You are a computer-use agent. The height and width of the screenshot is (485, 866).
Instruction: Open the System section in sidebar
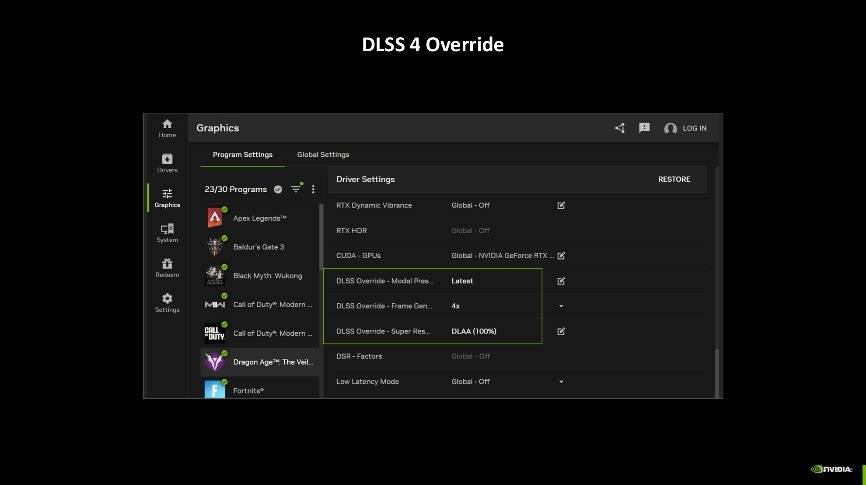(x=167, y=232)
